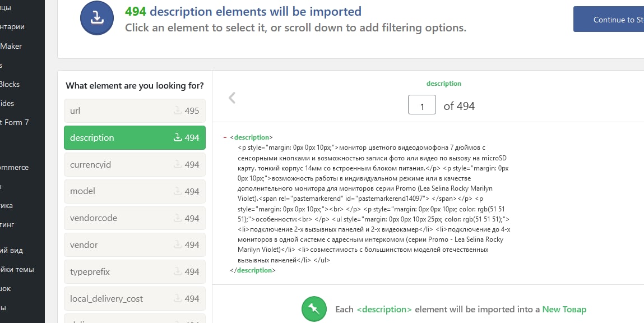Click the large blue import circle icon
This screenshot has width=644, height=323.
click(x=97, y=19)
